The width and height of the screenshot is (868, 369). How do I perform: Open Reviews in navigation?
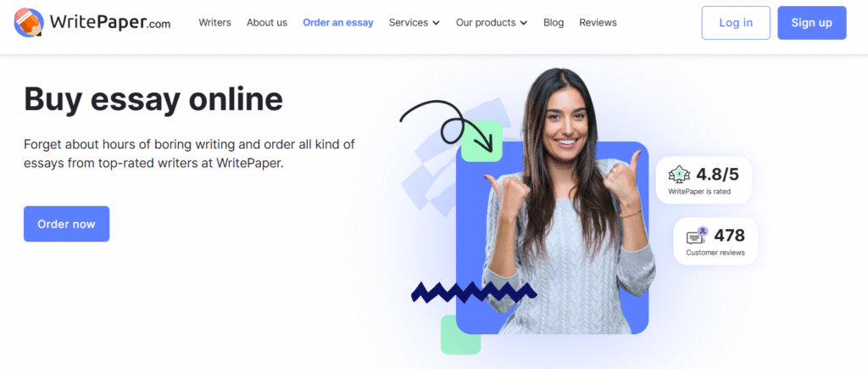tap(598, 23)
